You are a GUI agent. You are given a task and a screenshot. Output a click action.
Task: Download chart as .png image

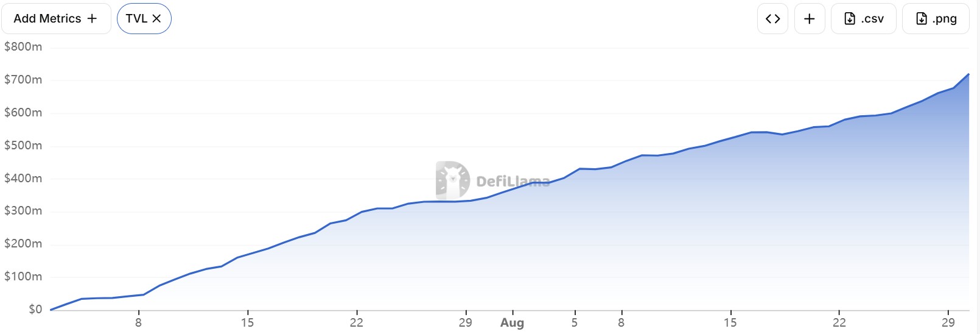936,18
